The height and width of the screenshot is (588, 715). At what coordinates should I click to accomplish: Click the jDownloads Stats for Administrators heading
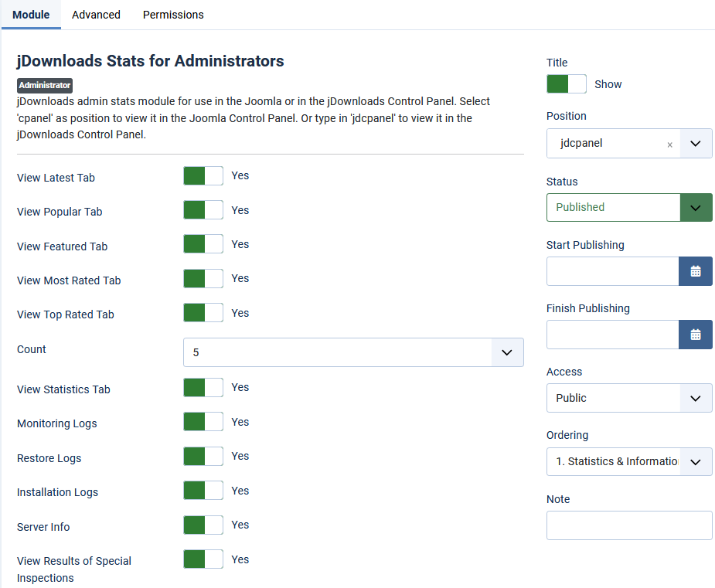(x=151, y=61)
